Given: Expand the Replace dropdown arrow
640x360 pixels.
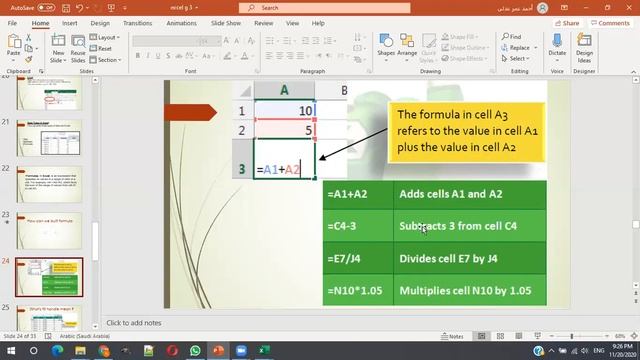Looking at the screenshot, I should coord(536,48).
